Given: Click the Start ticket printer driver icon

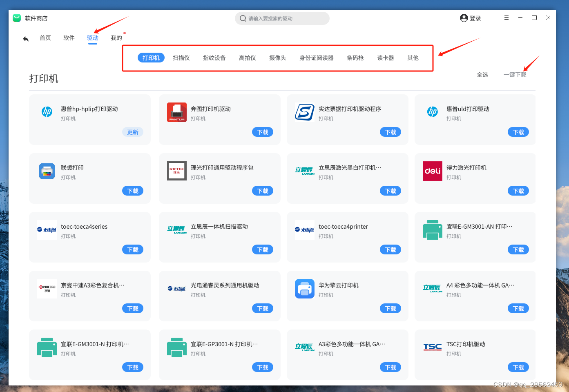Looking at the screenshot, I should pos(305,112).
